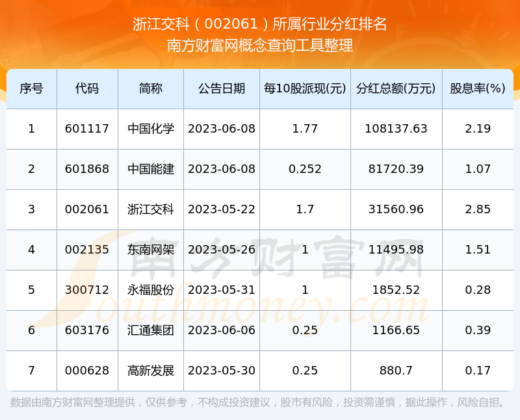520x420 pixels.
Task: Click the subtitle 南方财富网概念查询工具整理
Action: point(259,46)
